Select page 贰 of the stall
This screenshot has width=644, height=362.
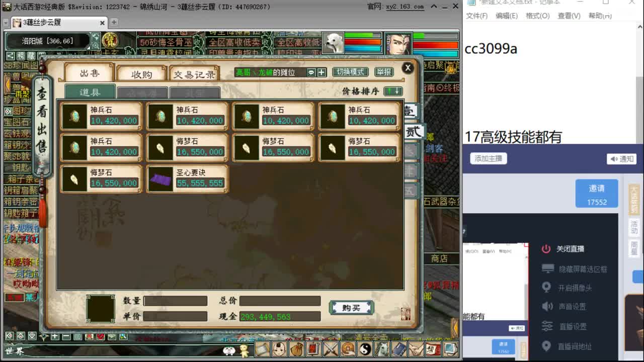pos(414,132)
